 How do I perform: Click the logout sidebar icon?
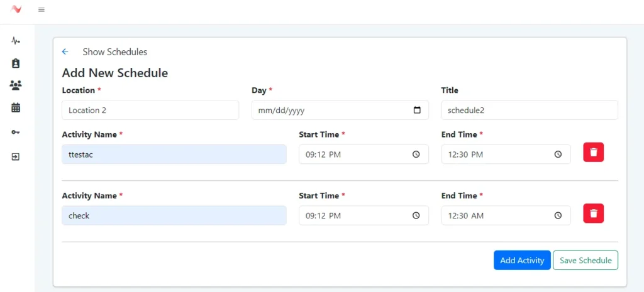click(x=16, y=156)
